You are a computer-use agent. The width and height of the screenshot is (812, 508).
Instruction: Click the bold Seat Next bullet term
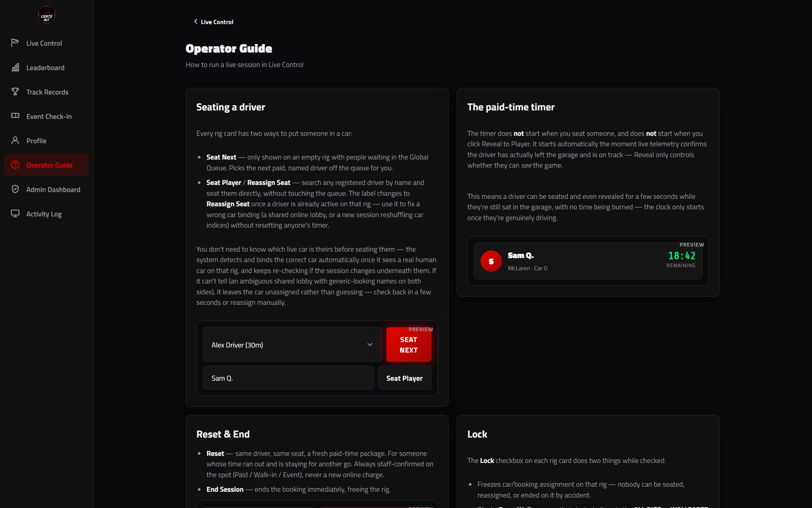click(x=221, y=157)
